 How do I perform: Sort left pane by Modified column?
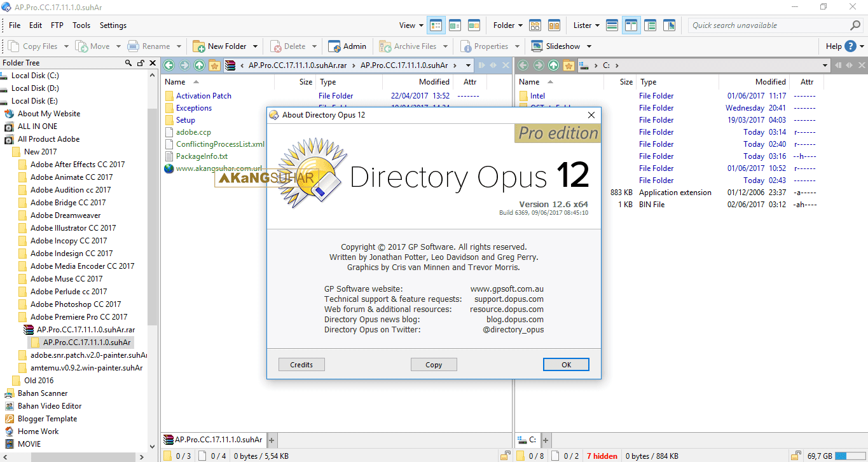(434, 82)
